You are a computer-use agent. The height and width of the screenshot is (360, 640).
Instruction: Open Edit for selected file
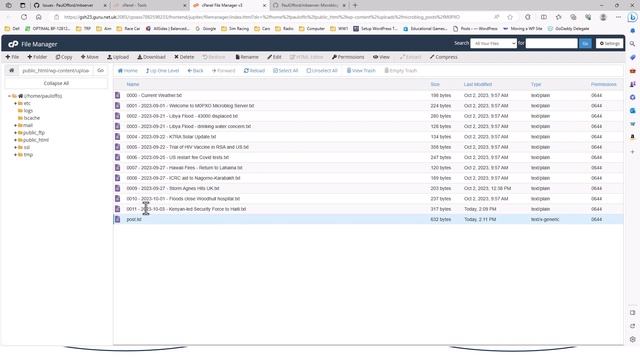(274, 57)
